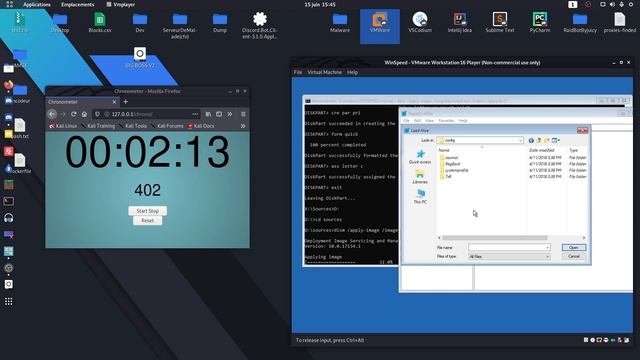Expand Firefox toolbar overflow chevron
640x360 pixels.
[229, 114]
